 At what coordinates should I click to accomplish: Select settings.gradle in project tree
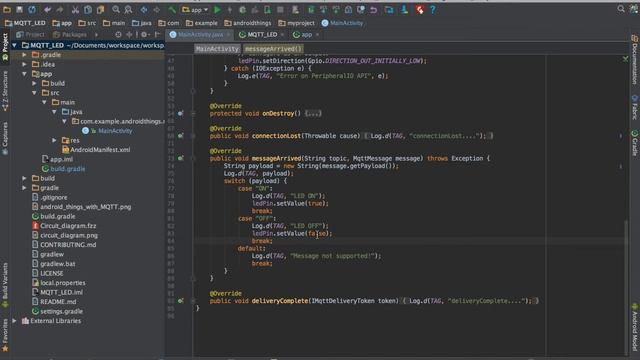pyautogui.click(x=57, y=311)
